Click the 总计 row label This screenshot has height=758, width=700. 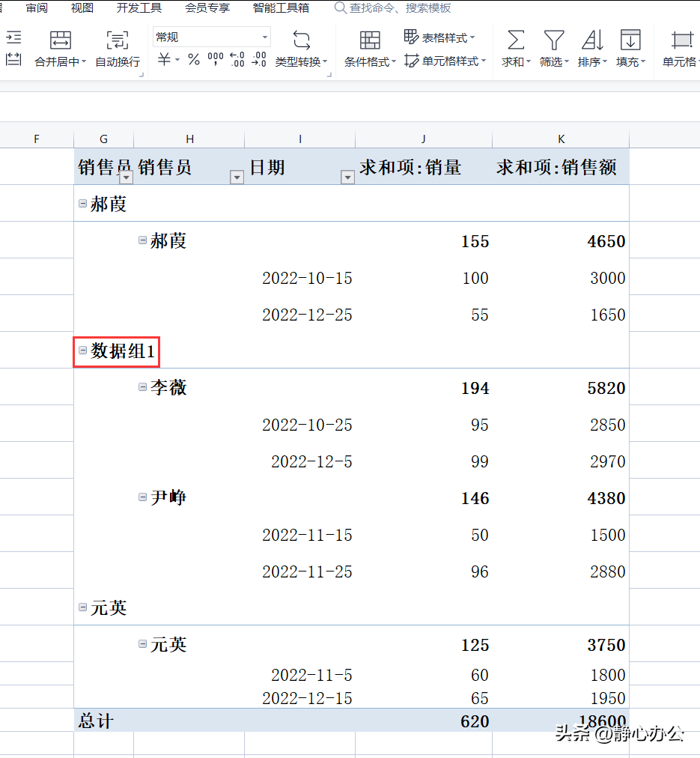(x=96, y=721)
